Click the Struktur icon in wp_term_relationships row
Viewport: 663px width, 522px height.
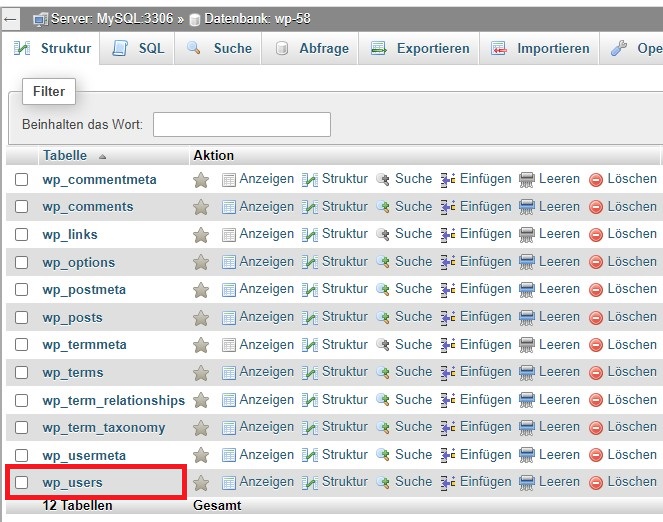(x=310, y=400)
